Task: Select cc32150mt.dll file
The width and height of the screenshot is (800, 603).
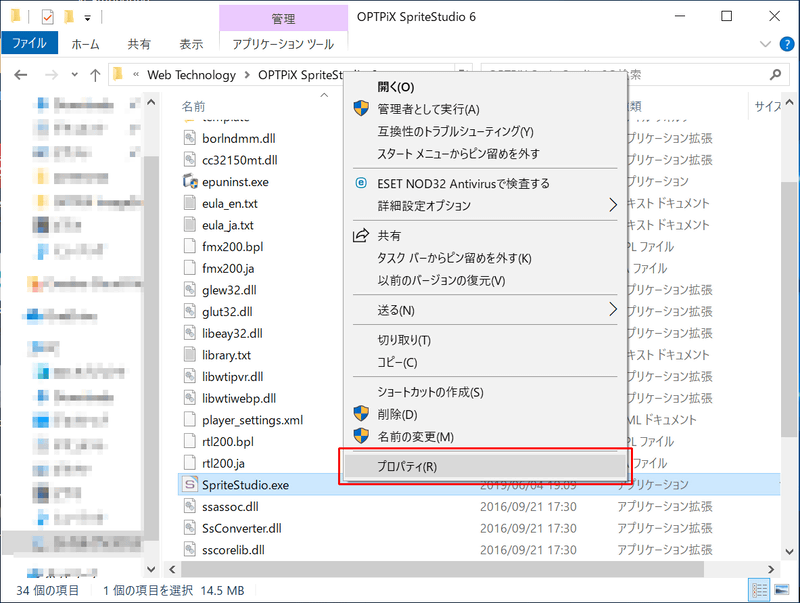Action: click(x=239, y=160)
